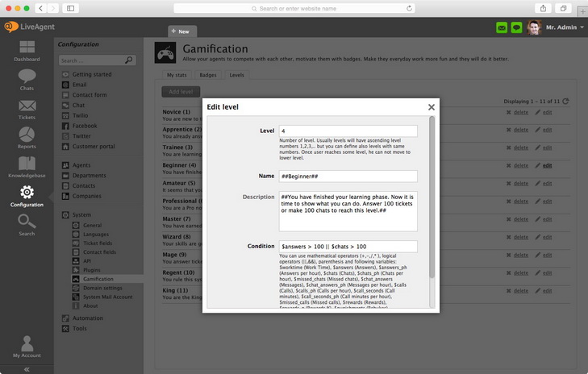The width and height of the screenshot is (588, 374).
Task: Open the Knowledgebase book icon
Action: [x=27, y=167]
